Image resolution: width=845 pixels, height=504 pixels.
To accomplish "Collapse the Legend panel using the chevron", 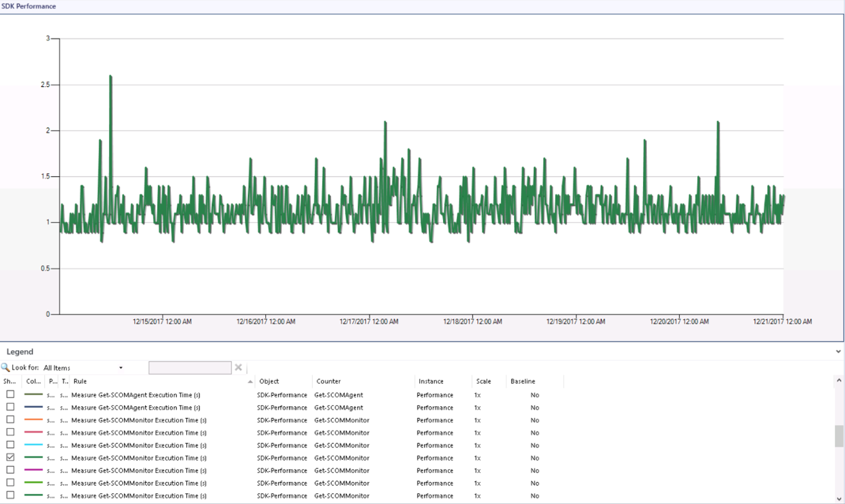I will click(838, 352).
